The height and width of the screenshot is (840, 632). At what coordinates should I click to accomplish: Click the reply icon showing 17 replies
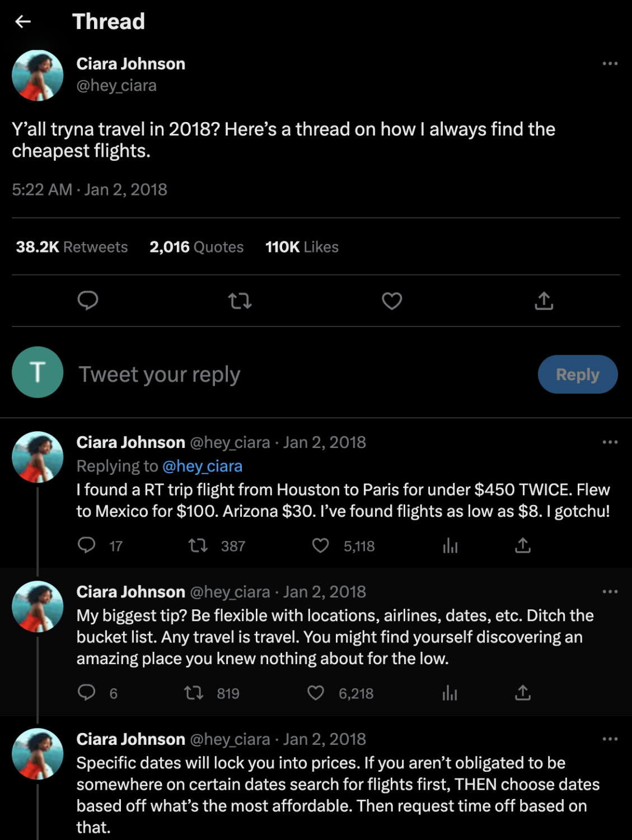[88, 546]
